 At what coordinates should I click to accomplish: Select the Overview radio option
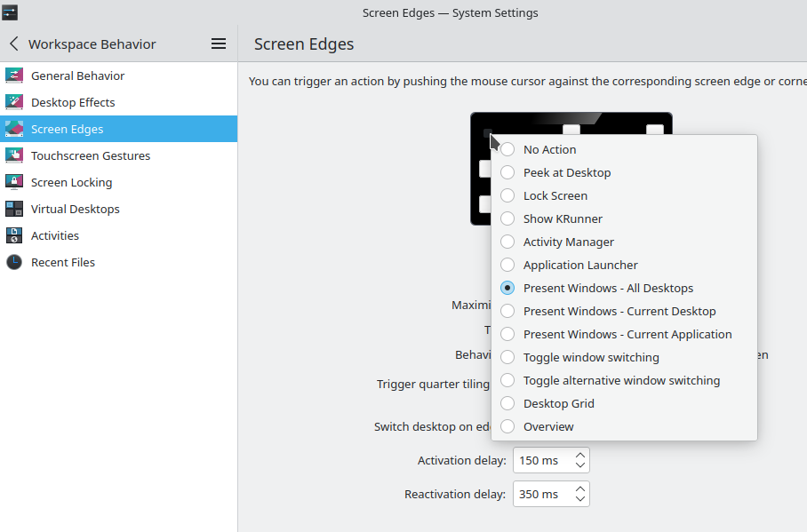(x=507, y=426)
